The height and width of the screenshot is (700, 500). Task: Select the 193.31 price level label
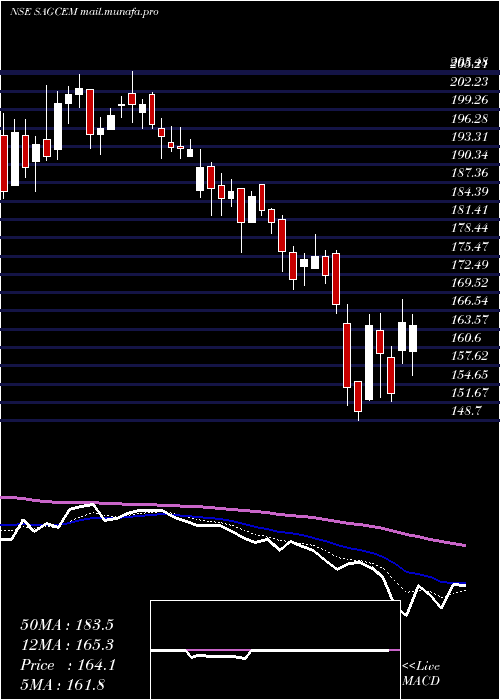469,137
